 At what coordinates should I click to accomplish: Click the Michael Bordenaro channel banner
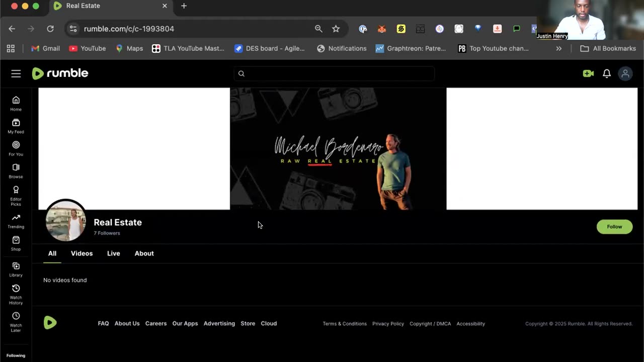[x=338, y=149]
